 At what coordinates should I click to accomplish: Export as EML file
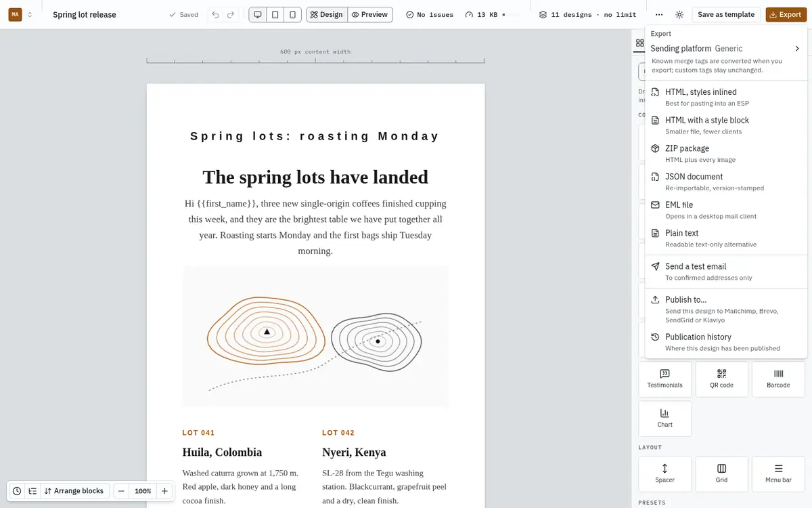click(726, 210)
